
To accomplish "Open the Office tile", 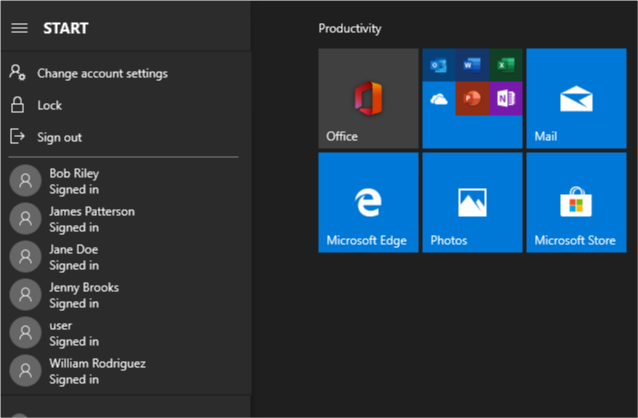I will [368, 98].
